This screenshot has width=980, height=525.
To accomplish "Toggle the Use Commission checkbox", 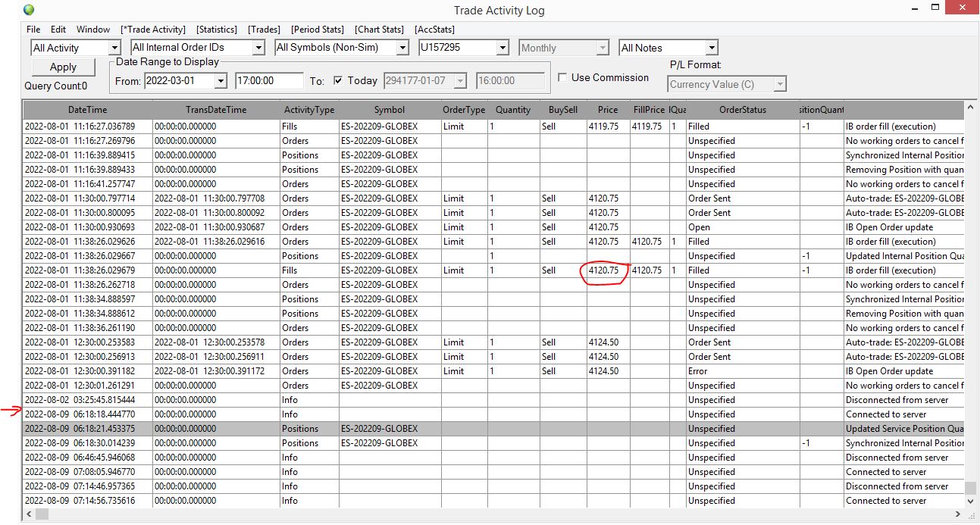I will tap(563, 77).
